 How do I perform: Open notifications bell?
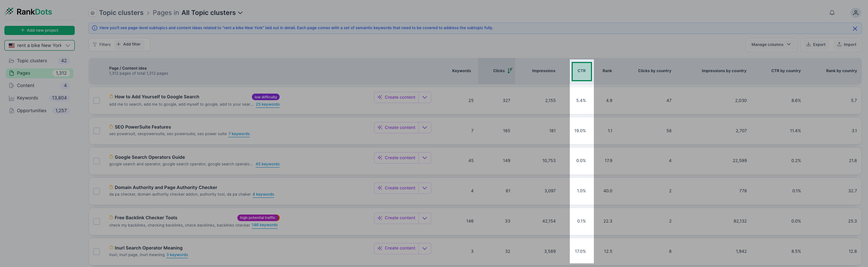tap(832, 13)
